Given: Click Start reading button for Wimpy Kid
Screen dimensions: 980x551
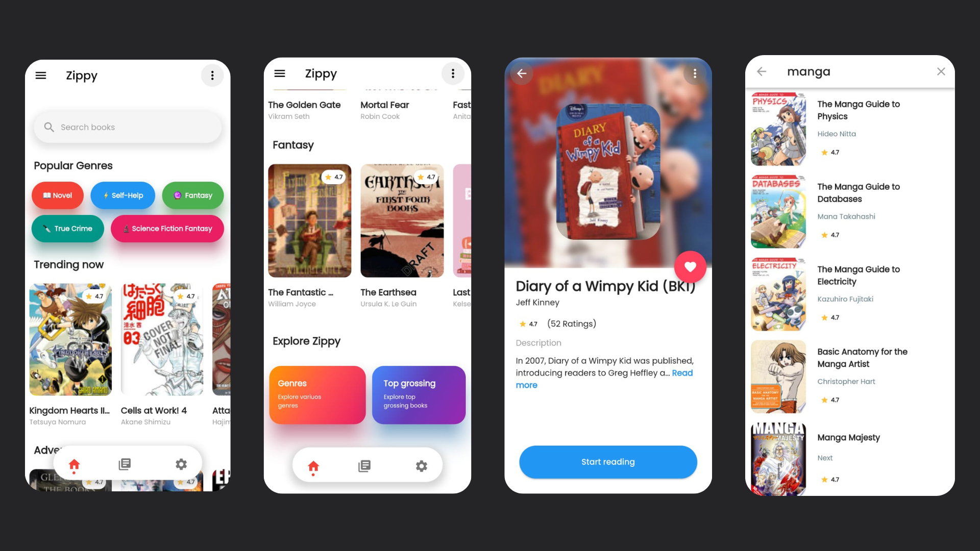Looking at the screenshot, I should click(608, 462).
